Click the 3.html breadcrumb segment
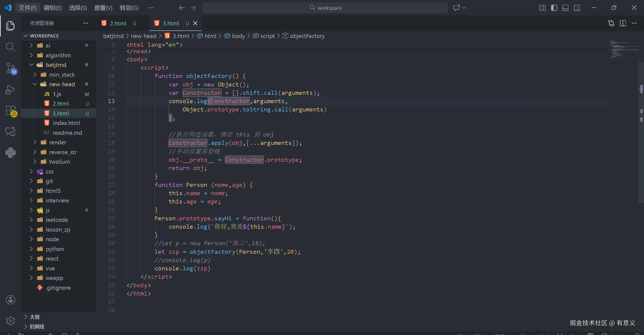The width and height of the screenshot is (644, 335). click(177, 36)
